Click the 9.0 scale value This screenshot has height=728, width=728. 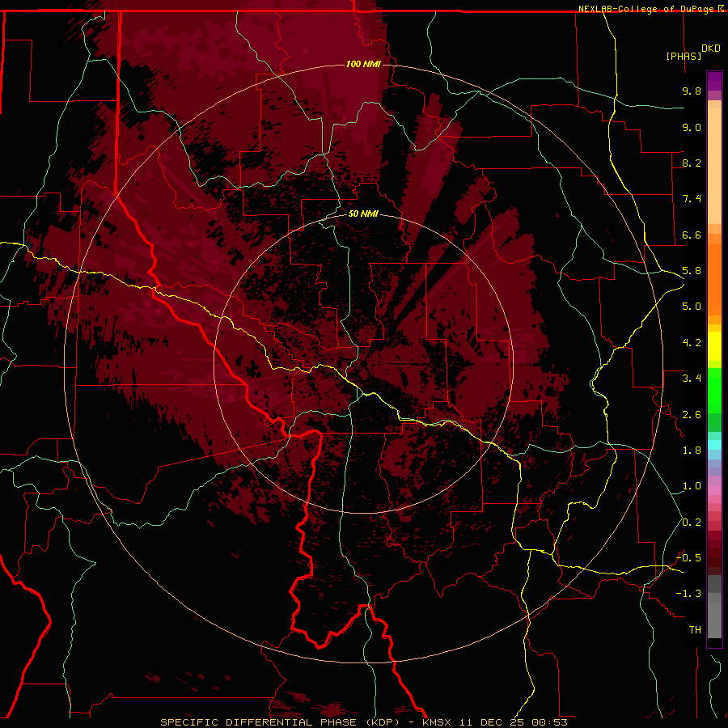[692, 127]
